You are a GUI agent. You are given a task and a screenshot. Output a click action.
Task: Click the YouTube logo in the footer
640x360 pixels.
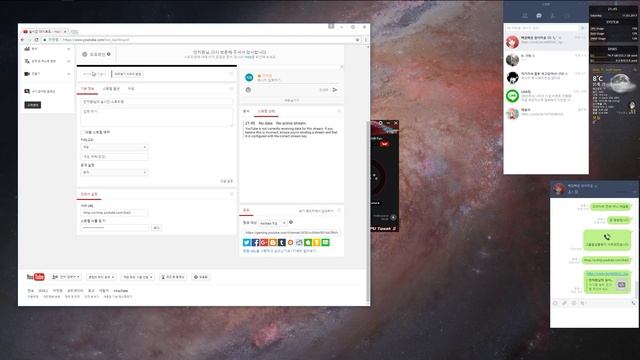pos(36,277)
